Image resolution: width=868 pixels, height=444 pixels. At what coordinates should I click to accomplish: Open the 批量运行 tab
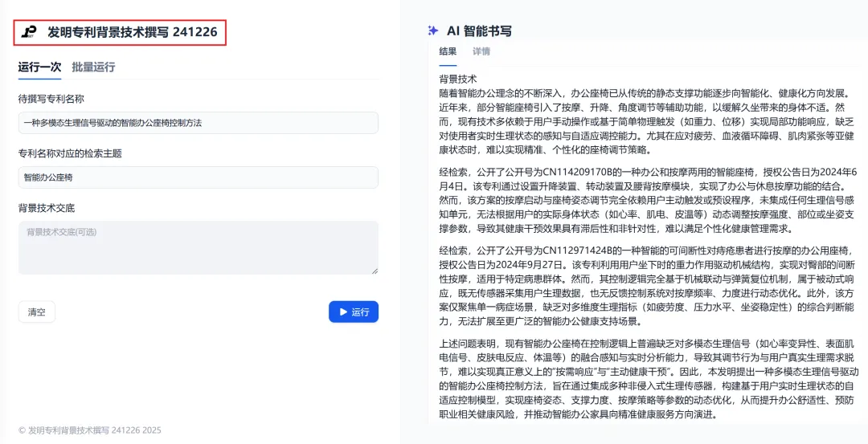coord(93,67)
